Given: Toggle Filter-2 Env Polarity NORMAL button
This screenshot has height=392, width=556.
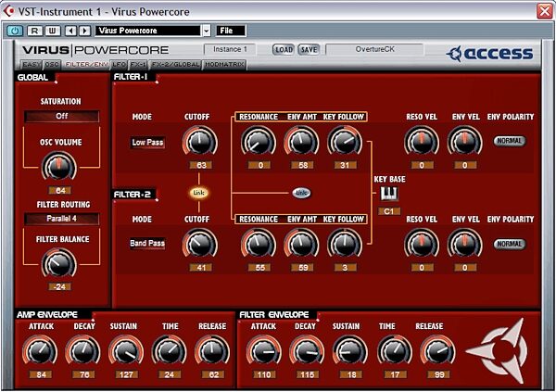Looking at the screenshot, I should tap(509, 244).
